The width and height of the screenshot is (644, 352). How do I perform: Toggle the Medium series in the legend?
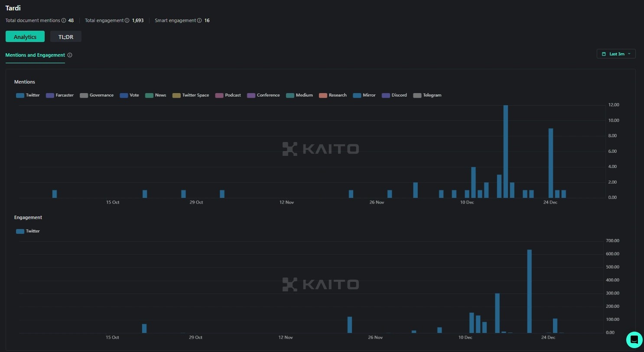click(299, 95)
